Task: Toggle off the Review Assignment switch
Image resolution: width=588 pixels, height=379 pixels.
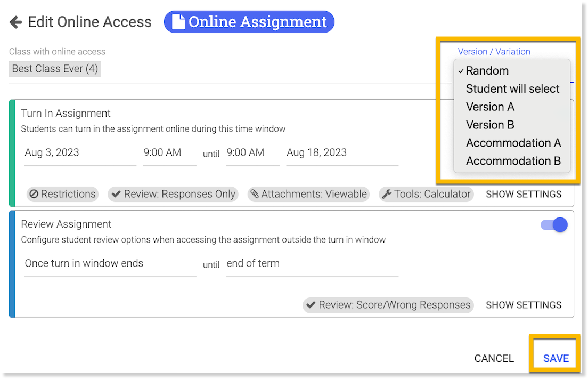Action: tap(554, 225)
